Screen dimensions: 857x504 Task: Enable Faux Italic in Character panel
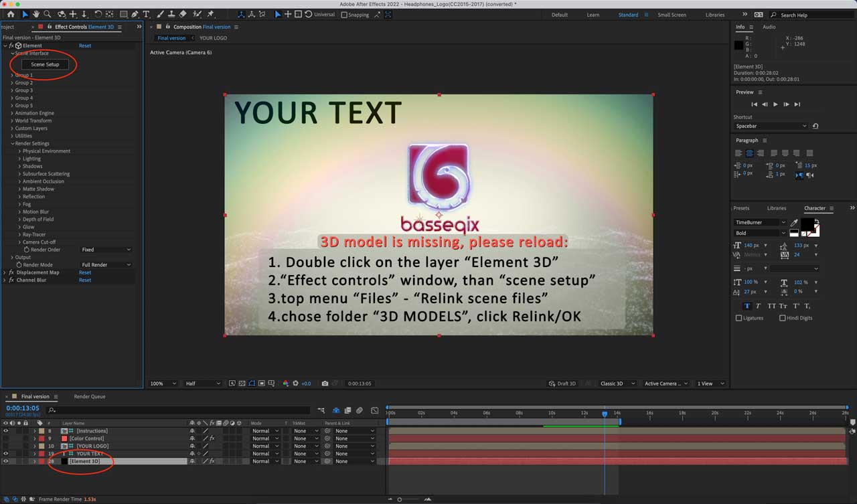[759, 306]
